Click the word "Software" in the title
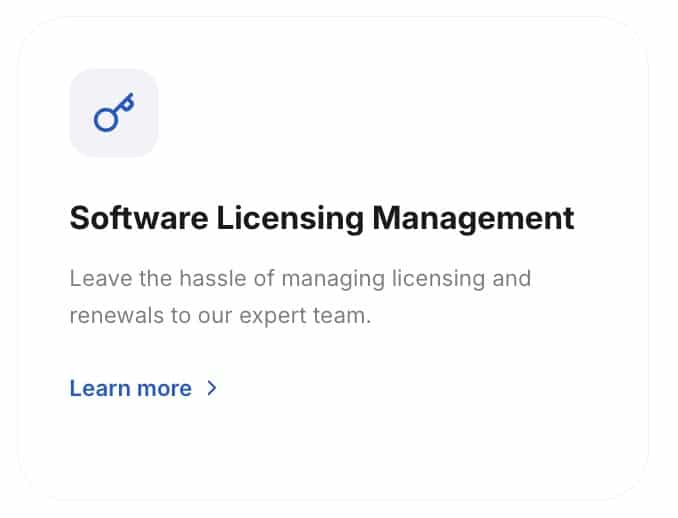 click(139, 218)
